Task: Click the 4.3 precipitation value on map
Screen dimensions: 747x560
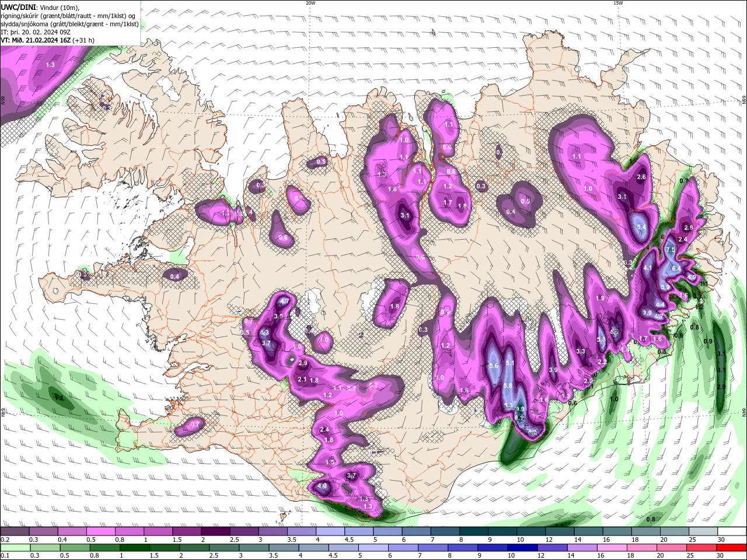Action: (264, 333)
